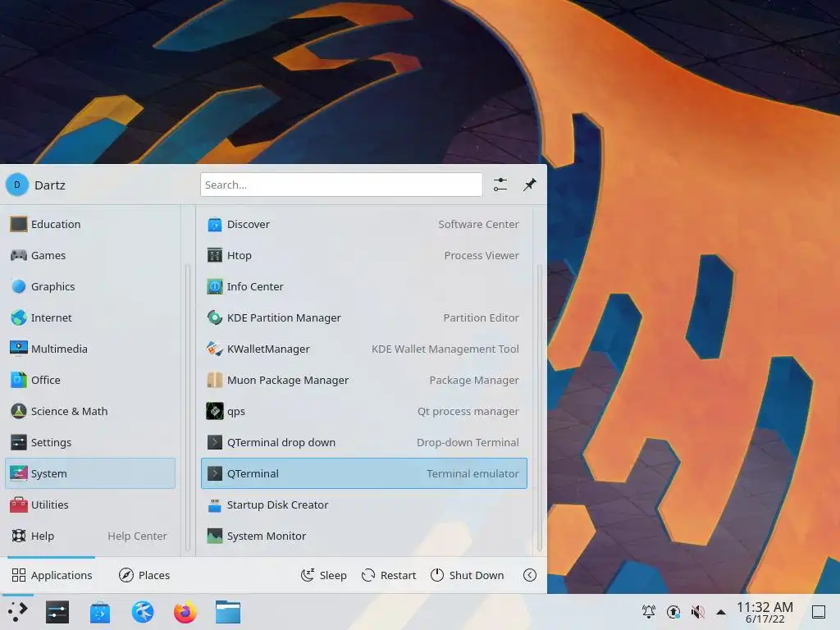
Task: Click the categories list scrollbar
Action: coord(188,407)
